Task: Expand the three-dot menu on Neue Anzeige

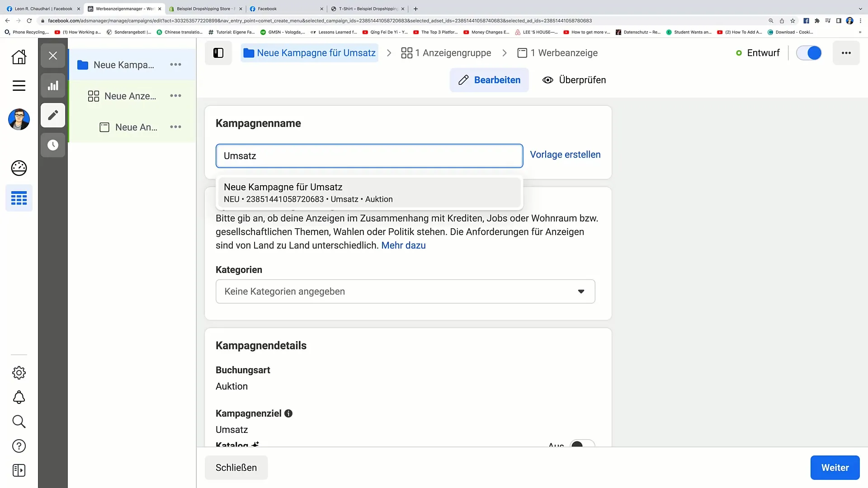Action: click(176, 127)
